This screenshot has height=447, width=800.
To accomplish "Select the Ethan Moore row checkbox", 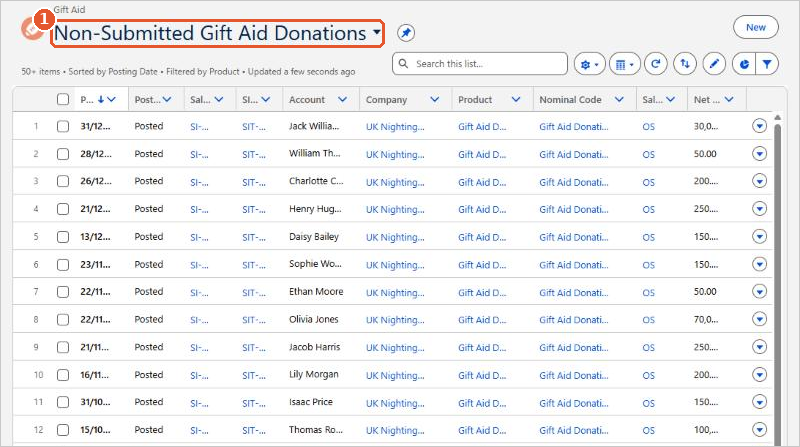I will (63, 292).
